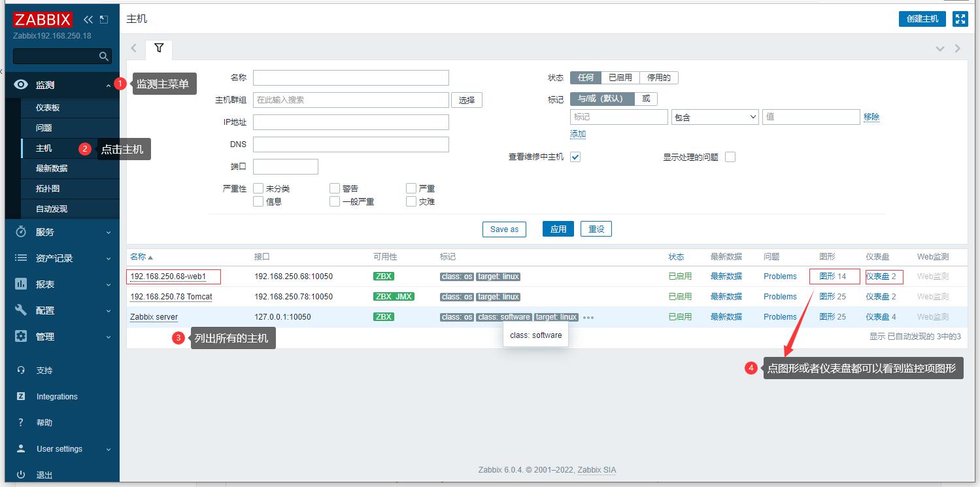Enable 显示处理的问题 checkbox
Screen dimensions: 980x487
pos(730,157)
